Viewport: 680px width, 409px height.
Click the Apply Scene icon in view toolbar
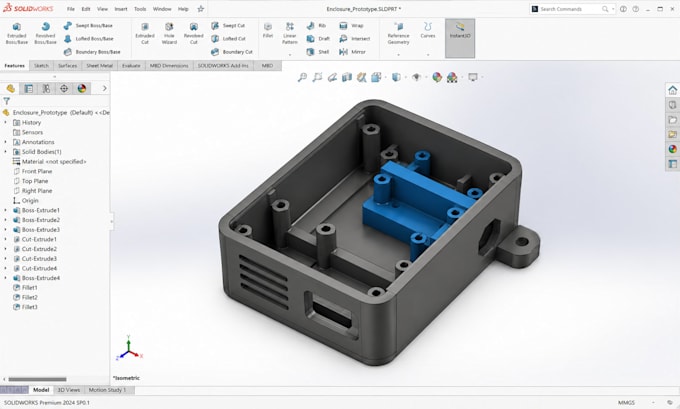pyautogui.click(x=452, y=77)
